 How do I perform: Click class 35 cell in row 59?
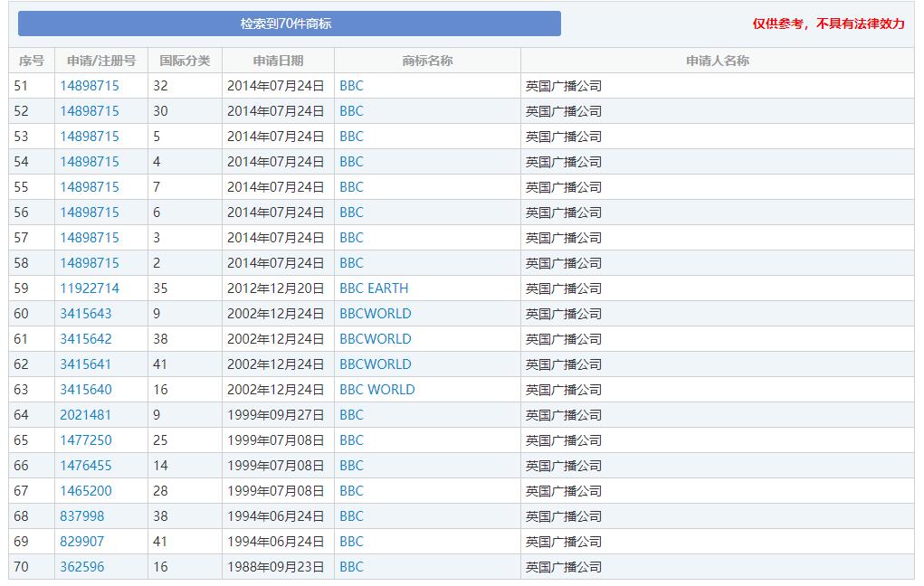pyautogui.click(x=185, y=288)
